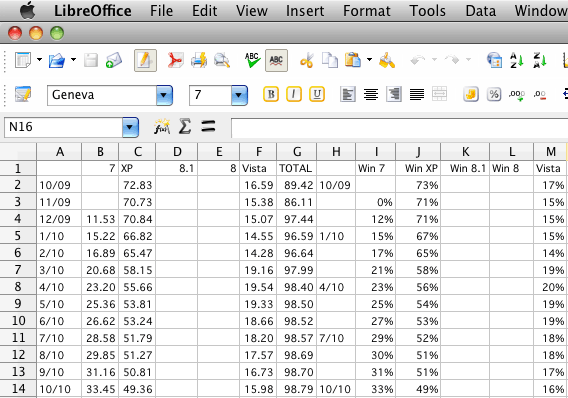Toggle Edit File mode button
Image resolution: width=568 pixels, height=398 pixels.
pos(145,60)
